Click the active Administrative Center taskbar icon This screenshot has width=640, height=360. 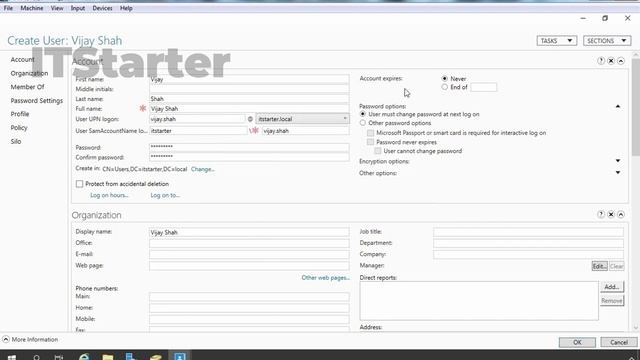click(x=180, y=356)
